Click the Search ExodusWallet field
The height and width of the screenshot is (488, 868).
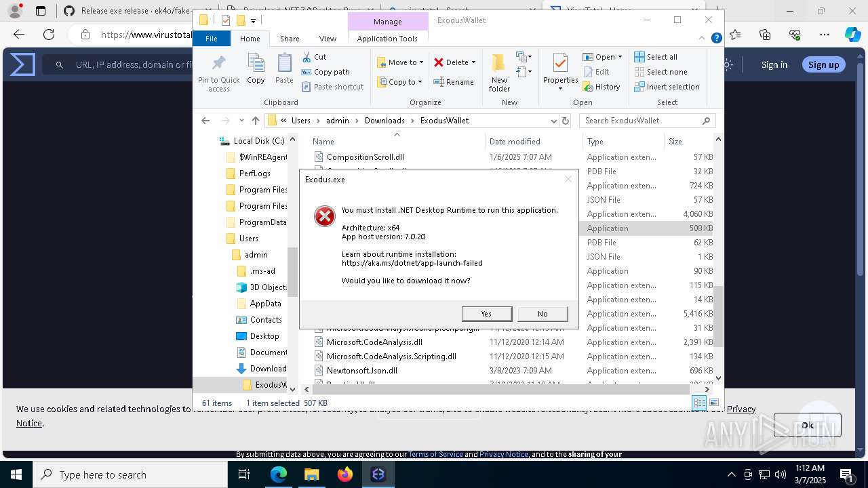[x=648, y=121]
